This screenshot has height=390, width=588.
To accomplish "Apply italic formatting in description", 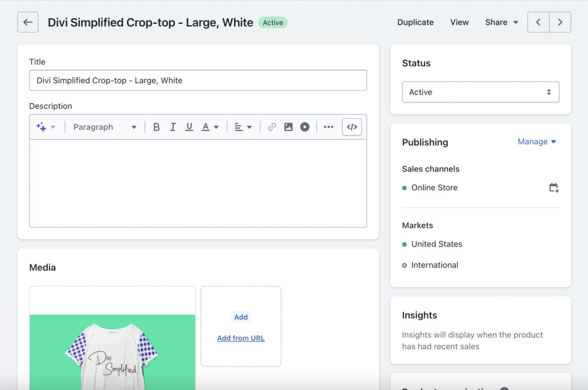I will point(173,127).
